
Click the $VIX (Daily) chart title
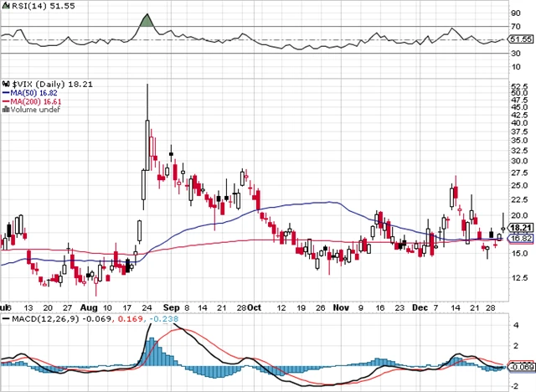pos(35,84)
